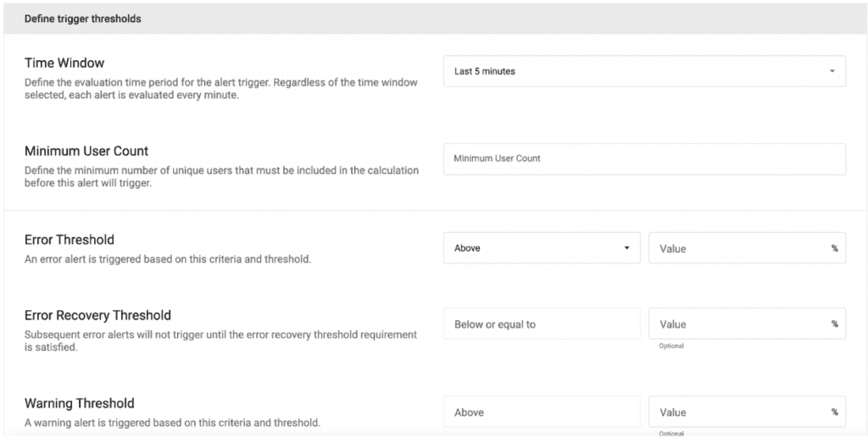
Task: Open the Error Threshold Above condition dropdown
Action: 541,248
